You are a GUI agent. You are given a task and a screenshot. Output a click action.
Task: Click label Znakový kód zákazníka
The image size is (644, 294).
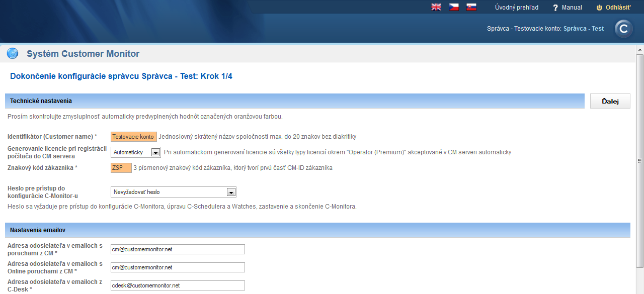[x=42, y=168]
